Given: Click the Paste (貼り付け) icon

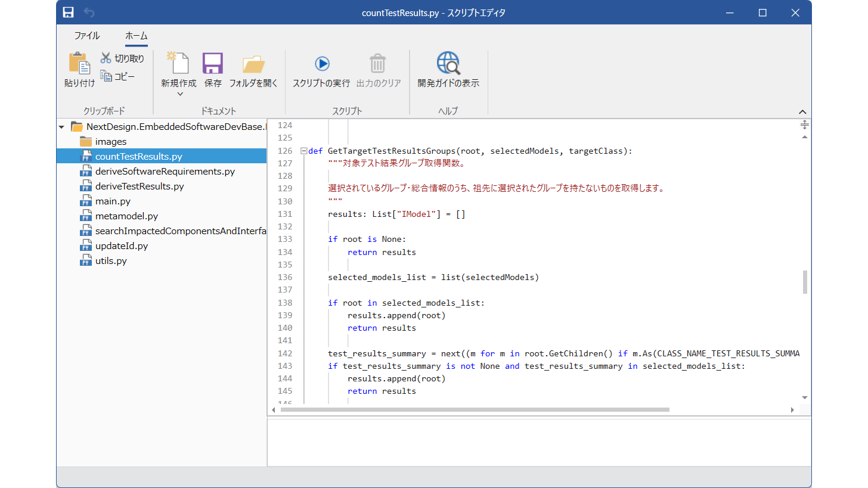Looking at the screenshot, I should pyautogui.click(x=79, y=63).
